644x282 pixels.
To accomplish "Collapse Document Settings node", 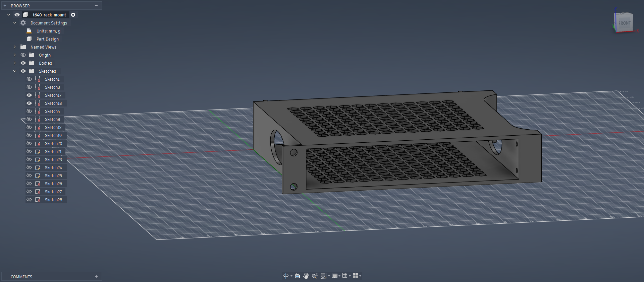I will tap(15, 23).
